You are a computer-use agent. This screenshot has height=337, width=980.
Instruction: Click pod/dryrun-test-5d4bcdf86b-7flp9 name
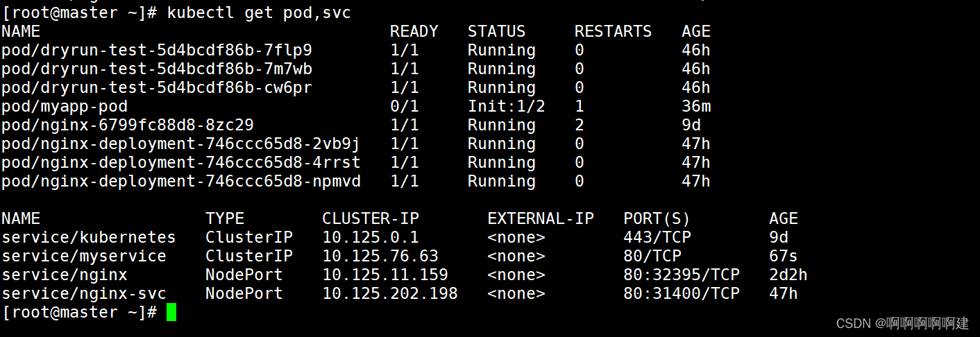coord(157,51)
